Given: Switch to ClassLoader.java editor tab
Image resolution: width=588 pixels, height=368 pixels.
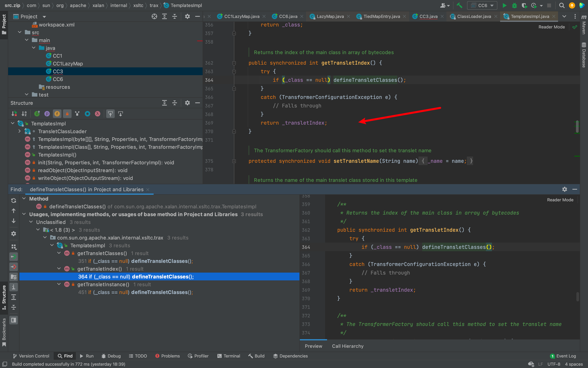Looking at the screenshot, I should point(474,16).
